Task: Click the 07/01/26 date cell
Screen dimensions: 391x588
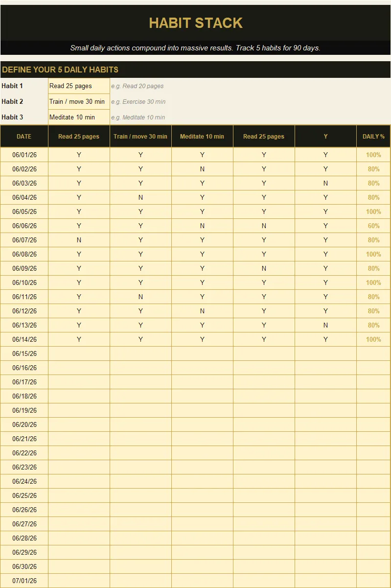Action: coord(24,581)
